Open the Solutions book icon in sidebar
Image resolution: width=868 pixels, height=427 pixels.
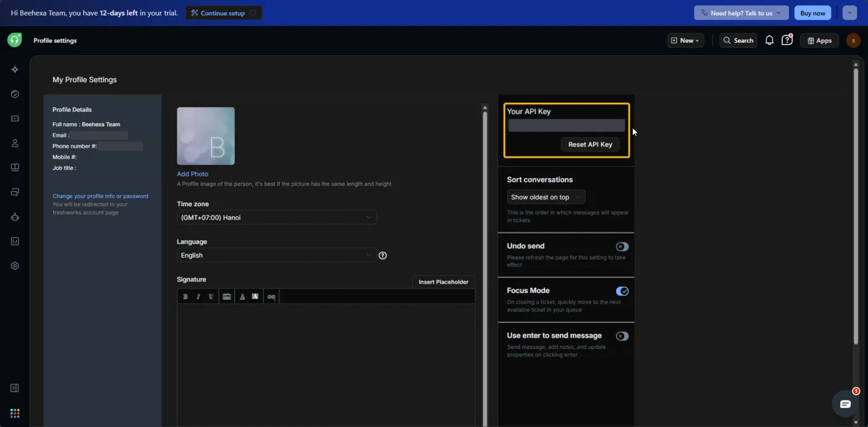(15, 168)
